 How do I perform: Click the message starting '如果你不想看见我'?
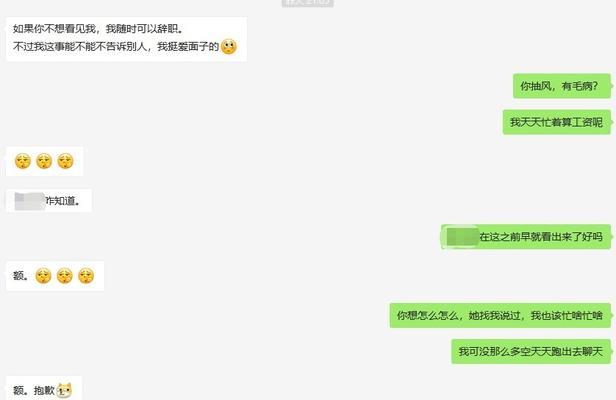coord(126,39)
